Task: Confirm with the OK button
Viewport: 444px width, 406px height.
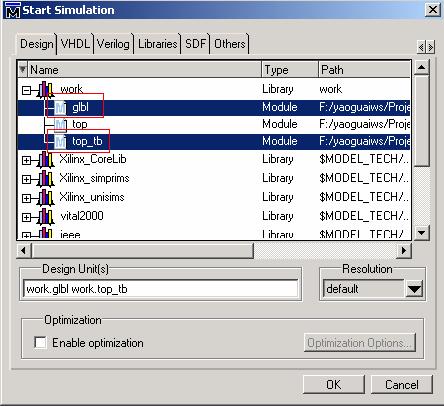Action: pyautogui.click(x=334, y=384)
